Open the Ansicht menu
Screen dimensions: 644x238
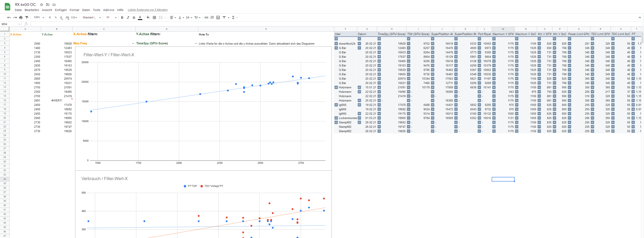(47, 10)
